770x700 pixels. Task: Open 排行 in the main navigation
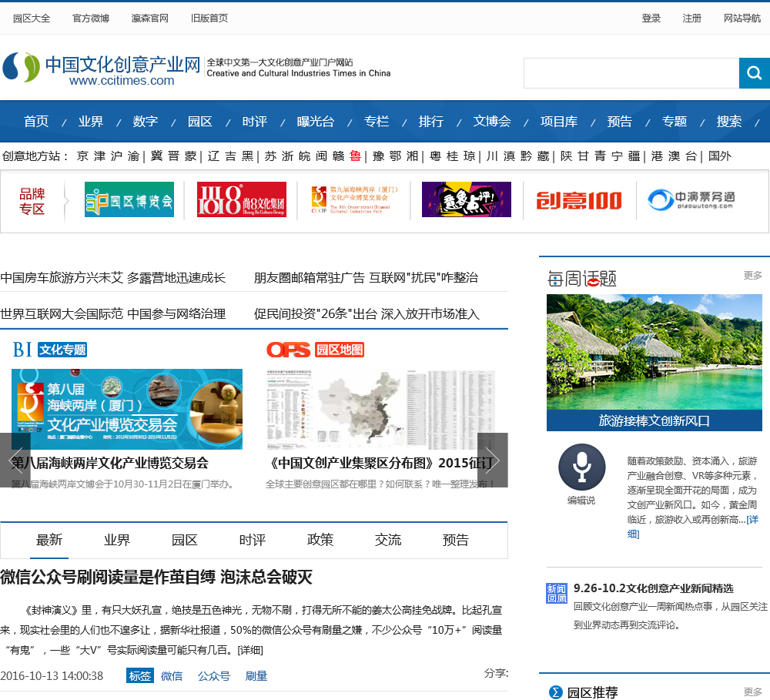[x=431, y=122]
